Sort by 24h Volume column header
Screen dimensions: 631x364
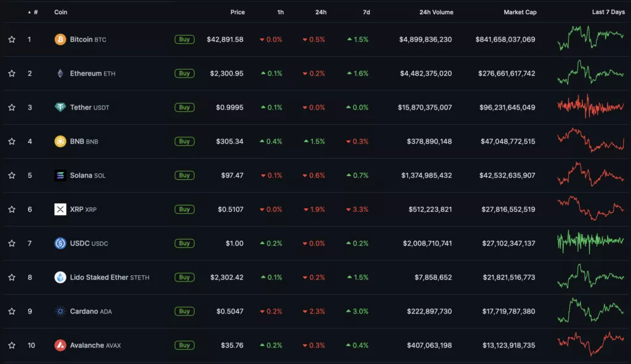[x=436, y=12]
